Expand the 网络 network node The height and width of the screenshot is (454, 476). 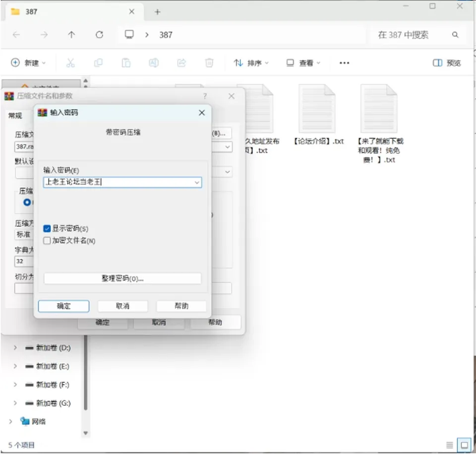tap(10, 421)
